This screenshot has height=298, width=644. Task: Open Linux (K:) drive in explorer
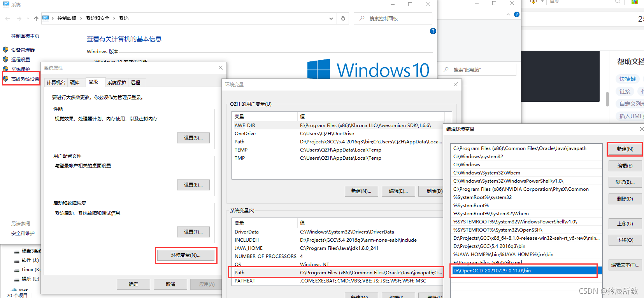coord(27,270)
